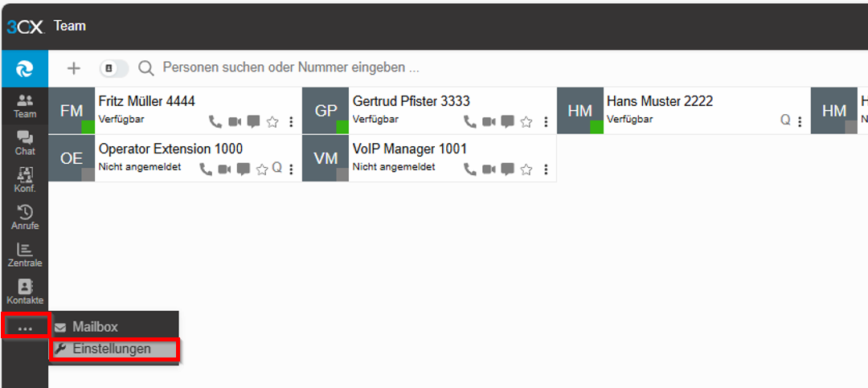This screenshot has width=868, height=388.
Task: Choose Mailbox in the popup menu
Action: [95, 327]
